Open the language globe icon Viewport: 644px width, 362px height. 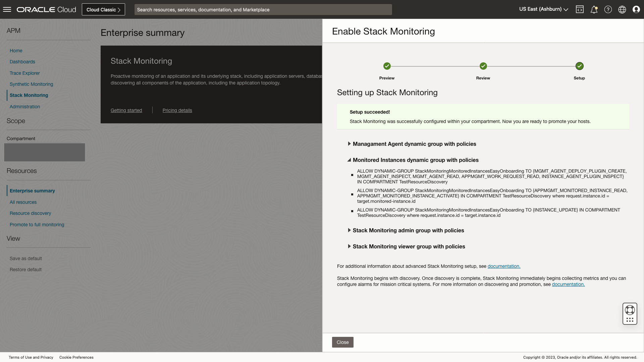pyautogui.click(x=622, y=9)
